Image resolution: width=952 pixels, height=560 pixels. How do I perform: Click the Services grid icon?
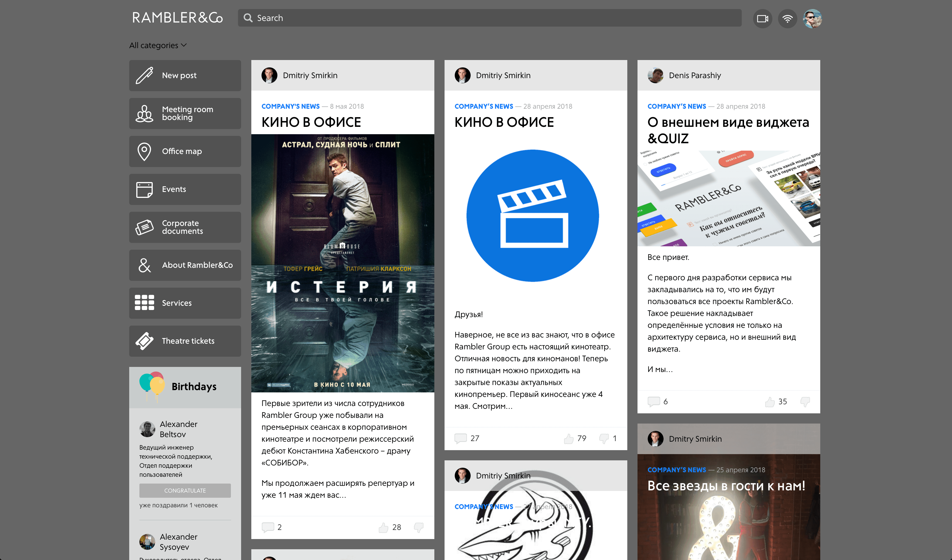144,303
